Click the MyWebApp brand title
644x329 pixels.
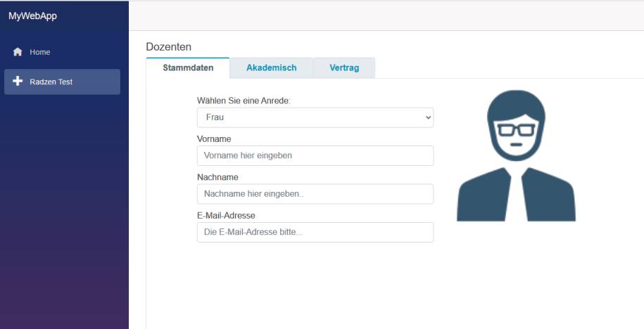[32, 16]
